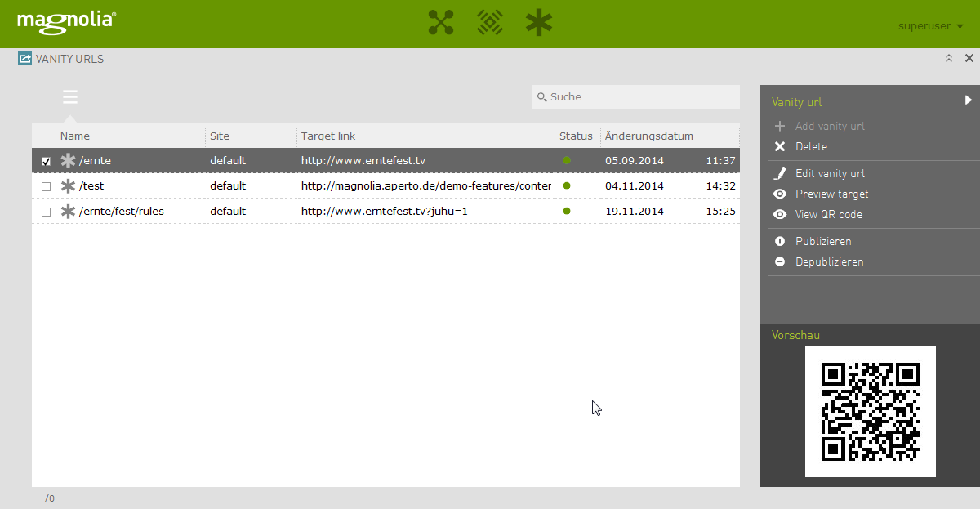Screen dimensions: 980x509
Task: Check the /ernte/fest/rules row checkbox
Action: pos(47,212)
